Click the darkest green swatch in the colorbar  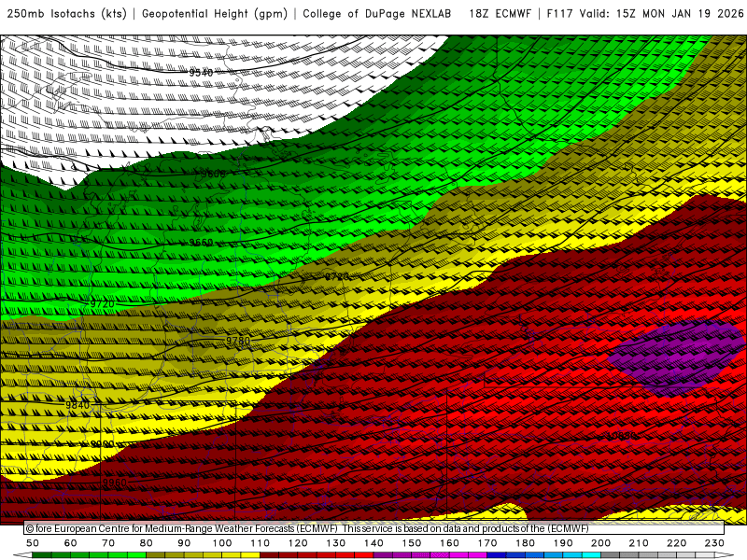coord(41,555)
